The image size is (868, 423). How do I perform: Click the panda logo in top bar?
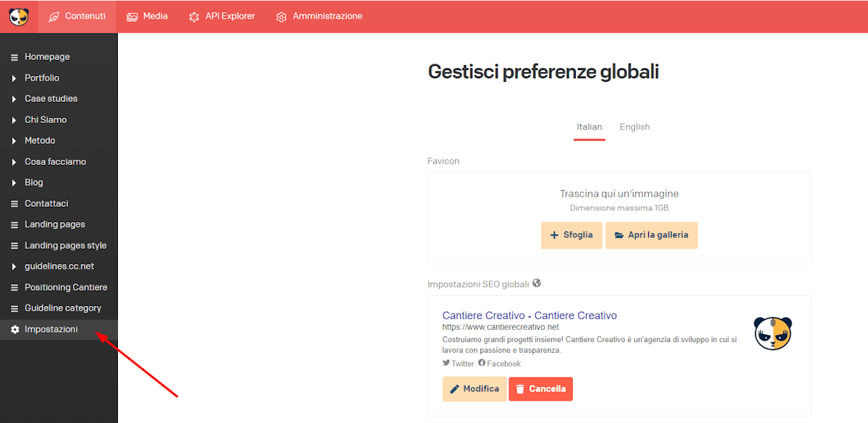coord(19,16)
